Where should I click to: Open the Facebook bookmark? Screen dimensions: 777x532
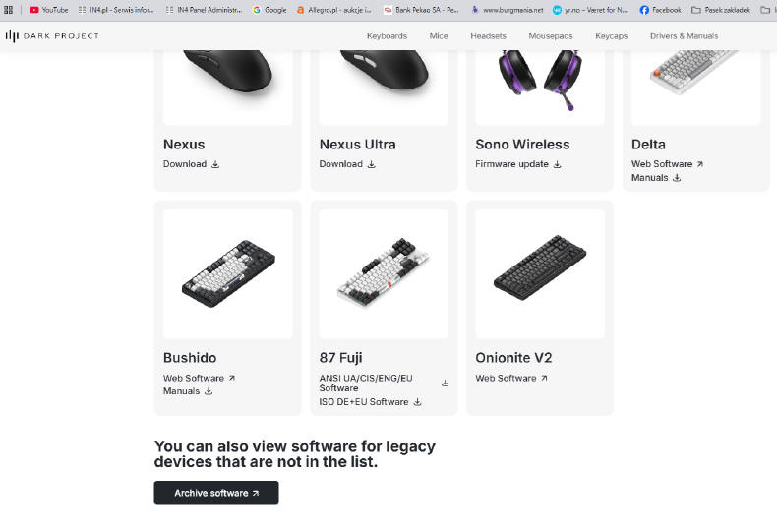click(660, 10)
